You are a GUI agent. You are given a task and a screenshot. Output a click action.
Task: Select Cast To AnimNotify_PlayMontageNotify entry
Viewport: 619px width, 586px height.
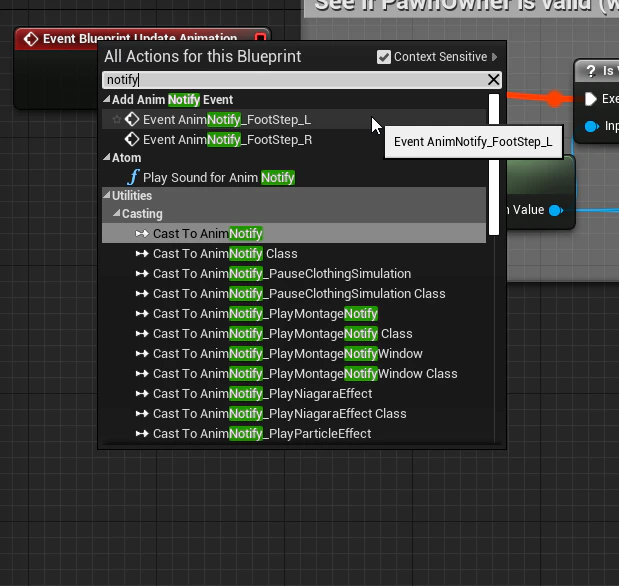point(257,314)
